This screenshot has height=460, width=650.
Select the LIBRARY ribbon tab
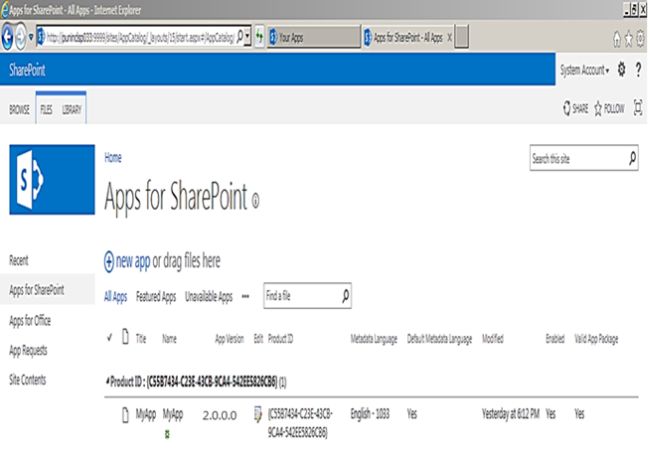click(72, 109)
